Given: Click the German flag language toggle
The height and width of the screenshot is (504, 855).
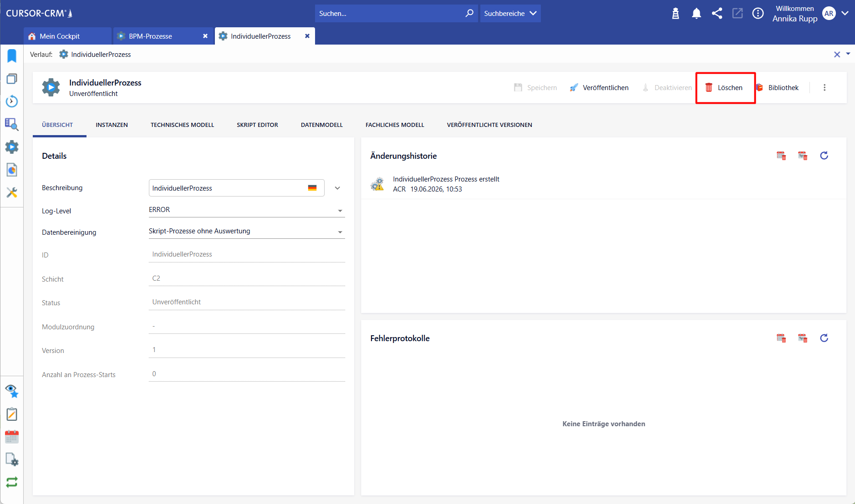Looking at the screenshot, I should pos(312,188).
